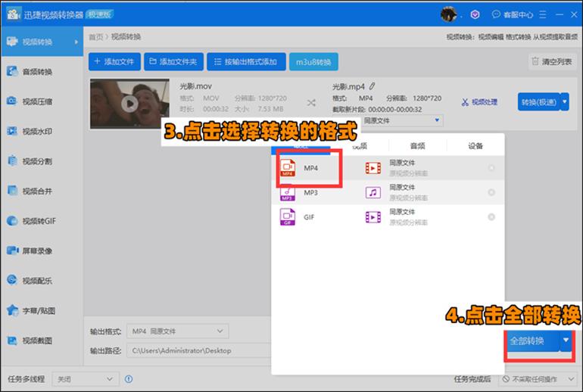Click the music note icon in MP3 row
583x392 pixels.
(373, 192)
